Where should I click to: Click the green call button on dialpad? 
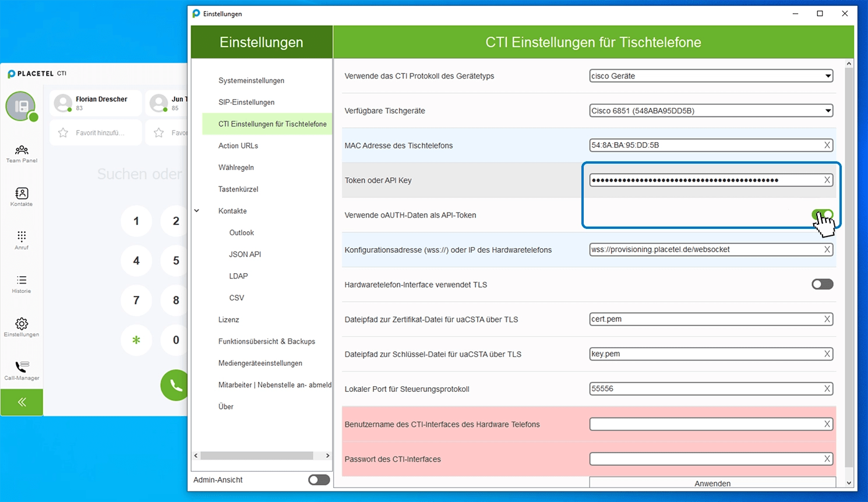(x=175, y=385)
